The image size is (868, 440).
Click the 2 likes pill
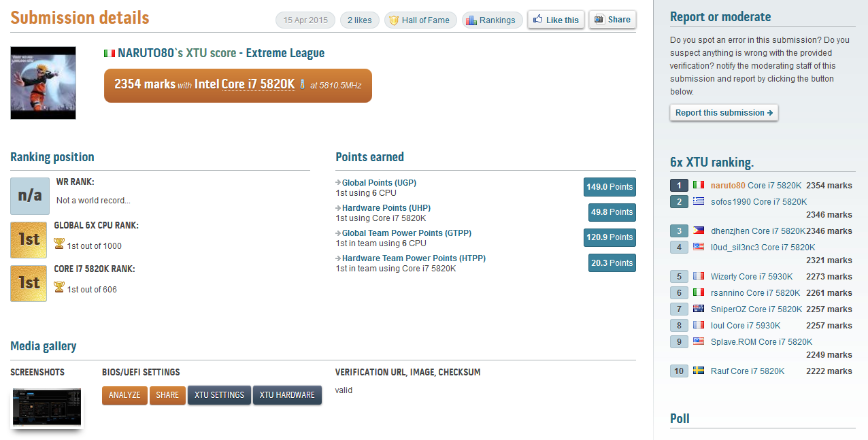coord(360,20)
